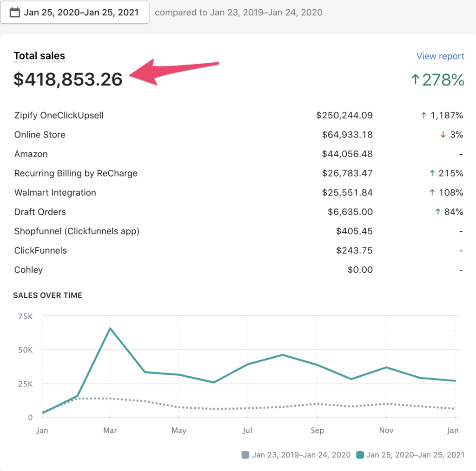Select the Online Store channel label

tap(40, 135)
